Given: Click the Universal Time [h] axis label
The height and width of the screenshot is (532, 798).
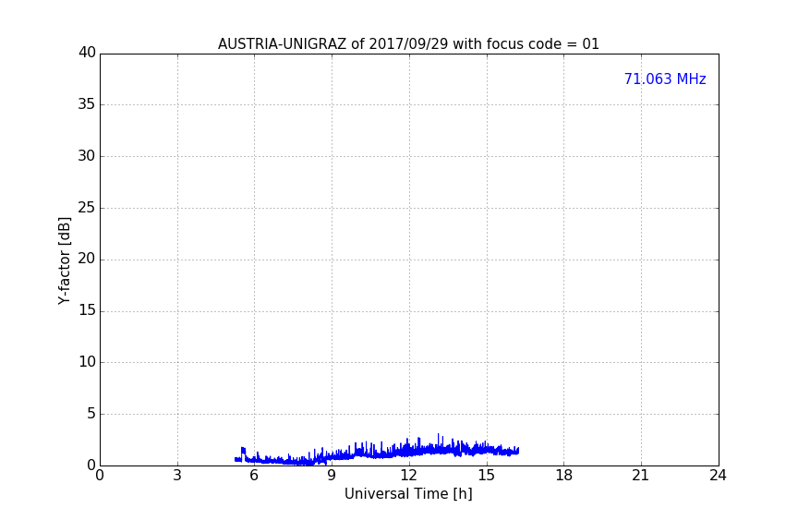Looking at the screenshot, I should coord(408,494).
